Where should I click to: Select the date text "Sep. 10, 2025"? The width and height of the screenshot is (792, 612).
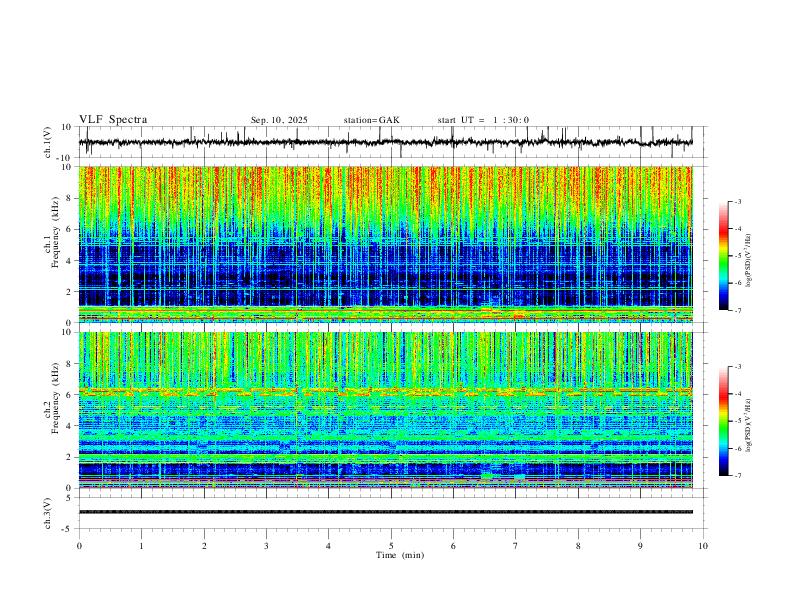279,120
